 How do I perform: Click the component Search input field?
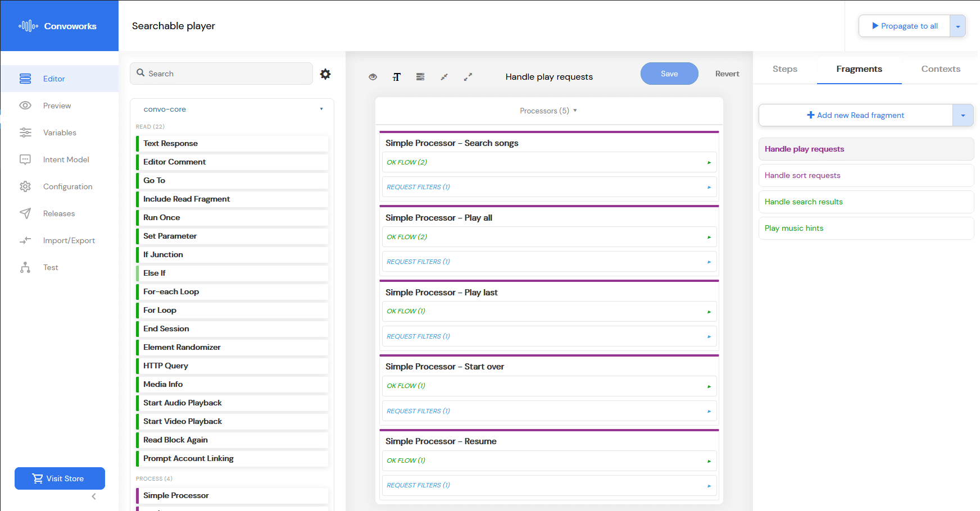click(x=221, y=74)
